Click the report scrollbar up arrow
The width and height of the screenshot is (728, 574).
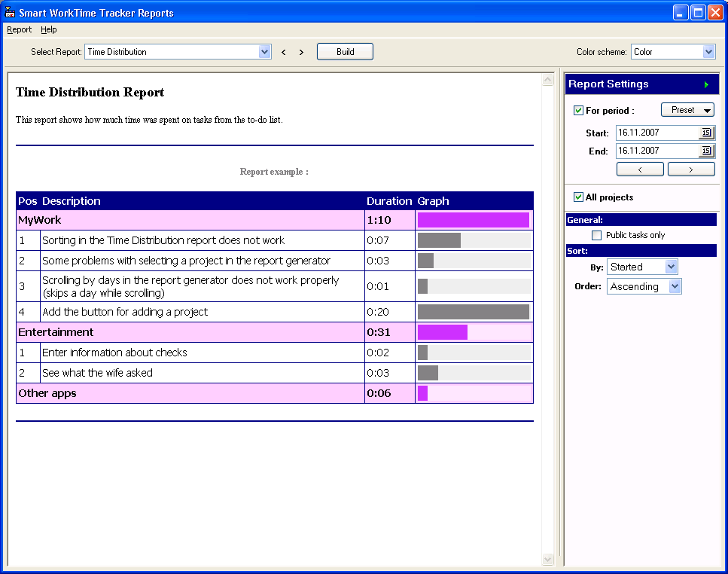[548, 80]
